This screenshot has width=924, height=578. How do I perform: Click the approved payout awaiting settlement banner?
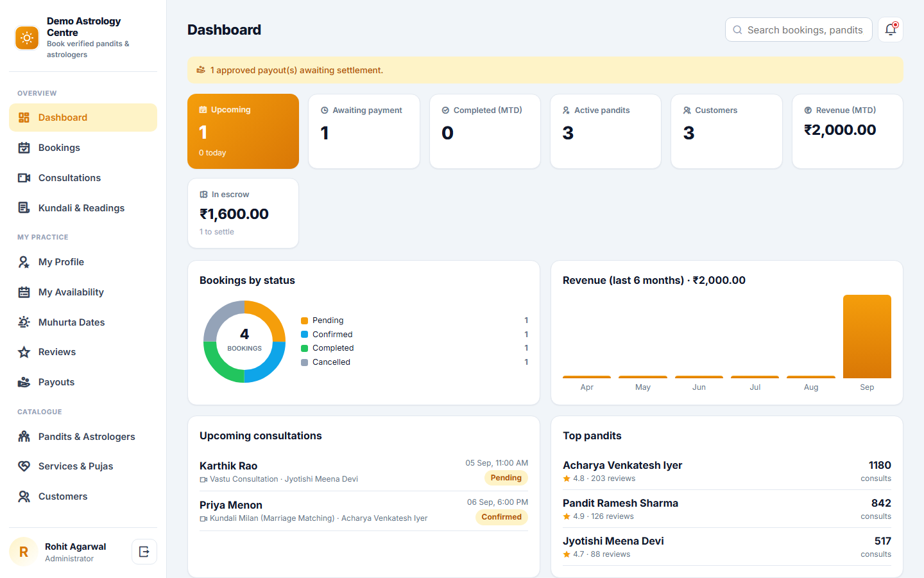pos(545,70)
